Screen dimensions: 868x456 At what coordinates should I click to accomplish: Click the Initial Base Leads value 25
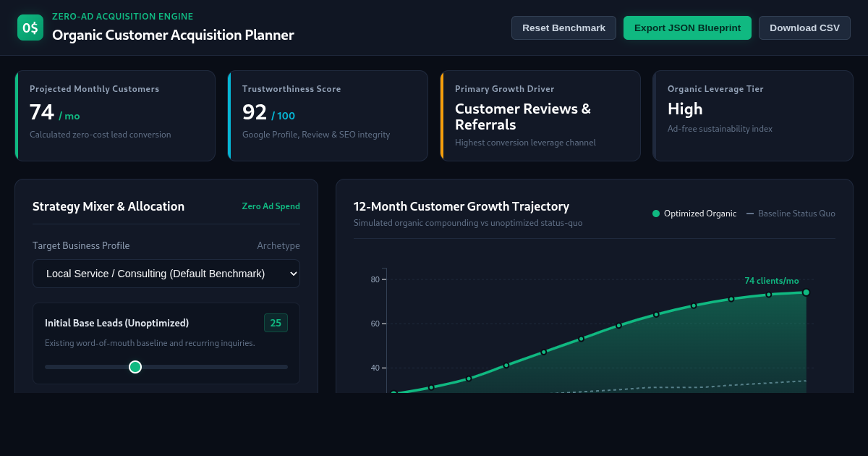coord(276,323)
